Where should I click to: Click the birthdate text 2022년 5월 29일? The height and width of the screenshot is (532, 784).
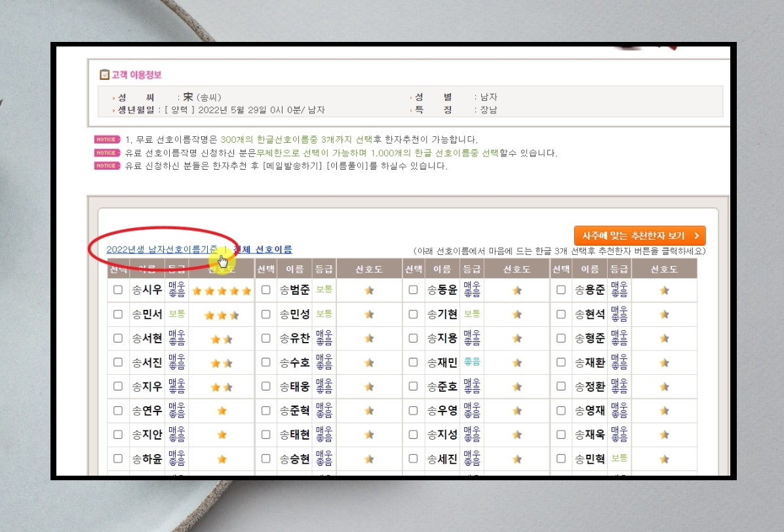(x=231, y=110)
